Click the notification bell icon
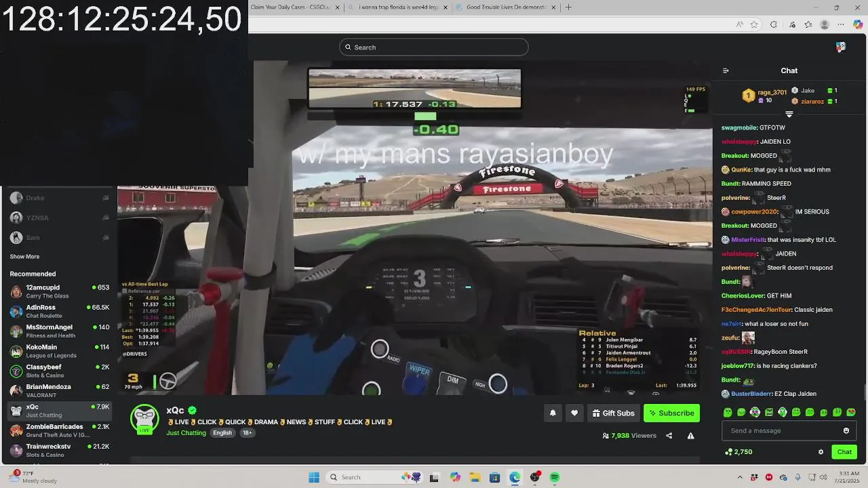The height and width of the screenshot is (488, 868). click(553, 413)
